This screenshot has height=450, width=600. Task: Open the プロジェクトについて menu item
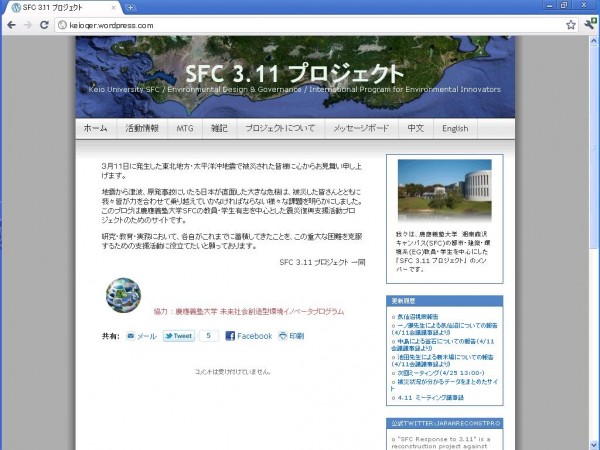tap(280, 128)
